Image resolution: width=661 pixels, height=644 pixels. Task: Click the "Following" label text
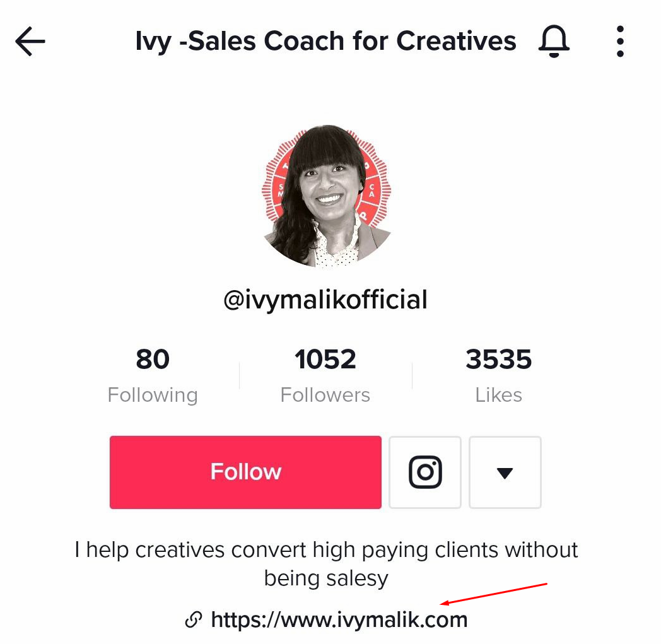[153, 395]
